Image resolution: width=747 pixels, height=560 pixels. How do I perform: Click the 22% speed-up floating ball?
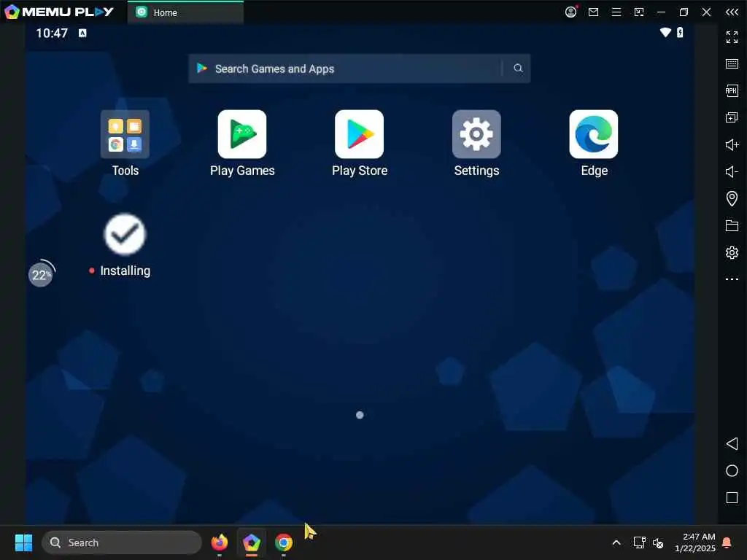[41, 274]
